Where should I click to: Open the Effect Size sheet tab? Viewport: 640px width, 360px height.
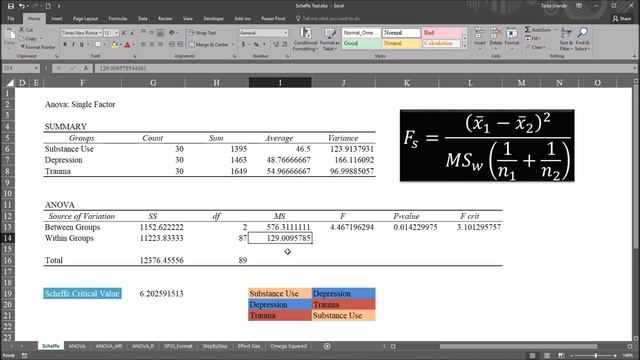tap(249, 346)
